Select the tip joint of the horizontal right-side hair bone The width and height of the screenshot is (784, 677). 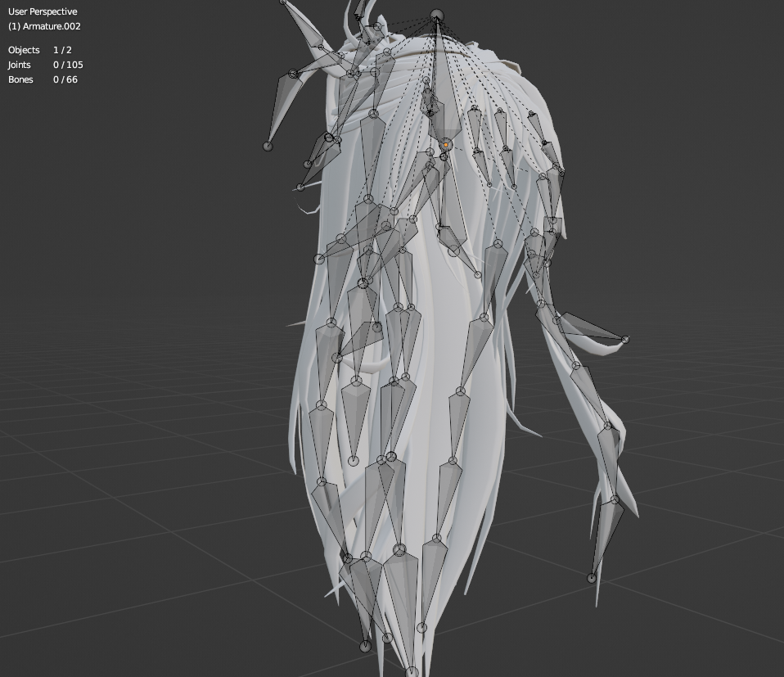(x=625, y=340)
